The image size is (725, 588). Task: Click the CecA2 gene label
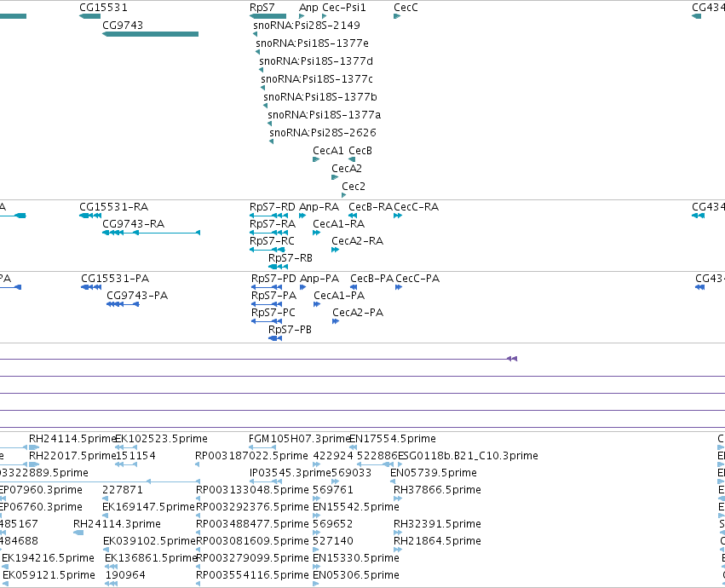[347, 169]
